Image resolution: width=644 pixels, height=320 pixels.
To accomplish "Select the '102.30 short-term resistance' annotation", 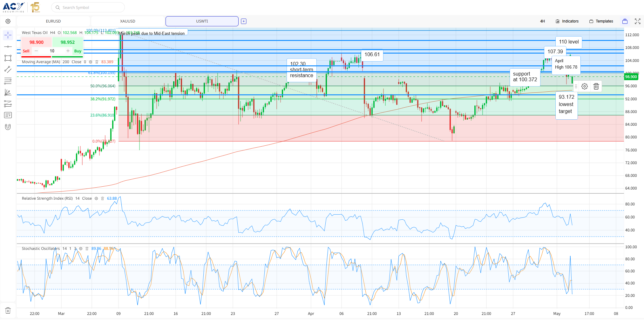I will pos(302,70).
